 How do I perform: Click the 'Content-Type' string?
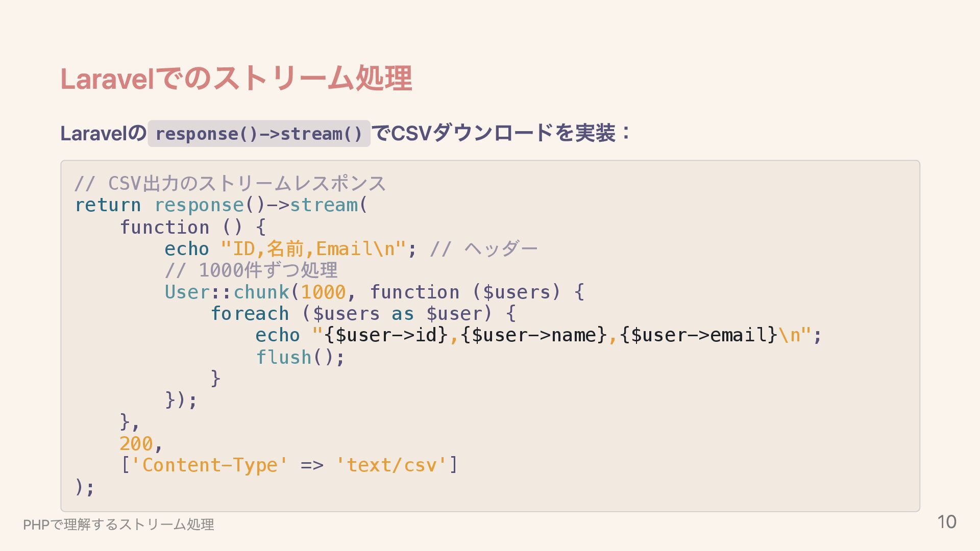(x=210, y=465)
